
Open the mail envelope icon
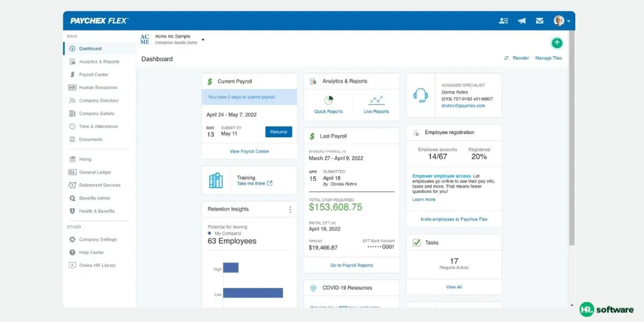pos(539,21)
